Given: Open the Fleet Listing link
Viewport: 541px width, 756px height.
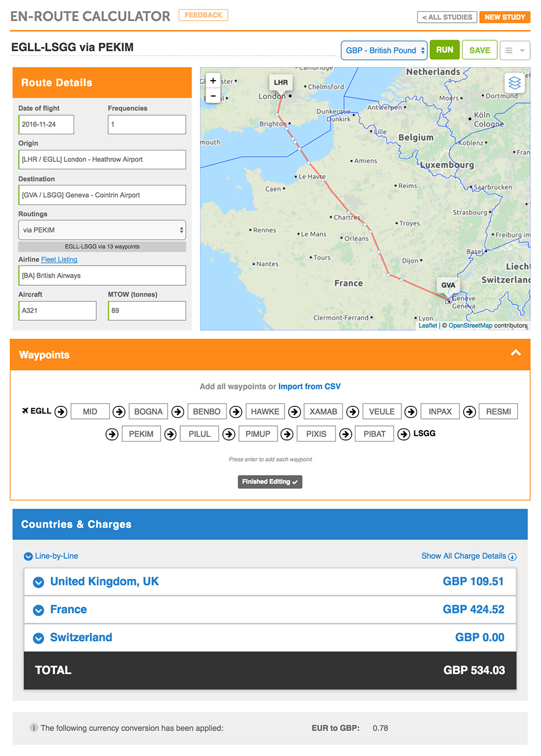Looking at the screenshot, I should coord(59,259).
